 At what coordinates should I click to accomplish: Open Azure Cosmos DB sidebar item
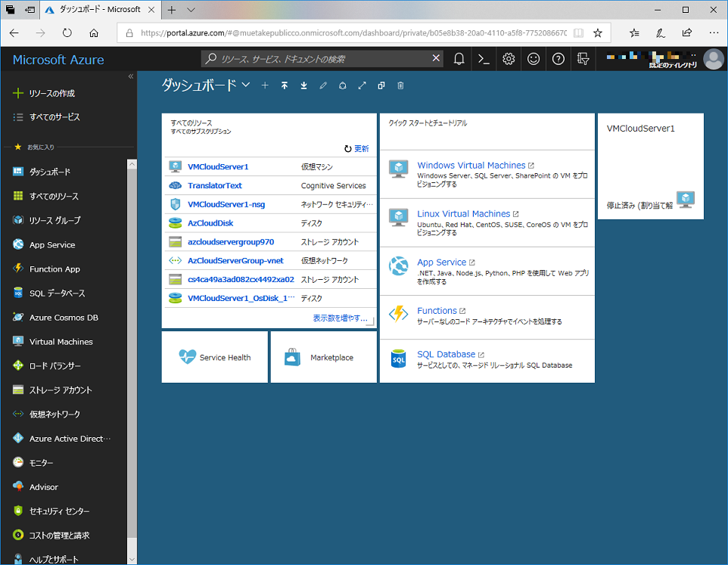point(64,317)
